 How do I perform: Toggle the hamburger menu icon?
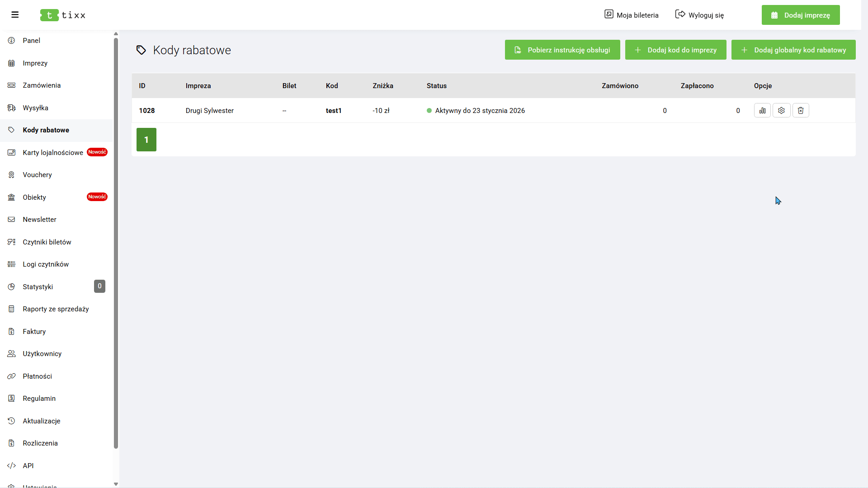[15, 15]
